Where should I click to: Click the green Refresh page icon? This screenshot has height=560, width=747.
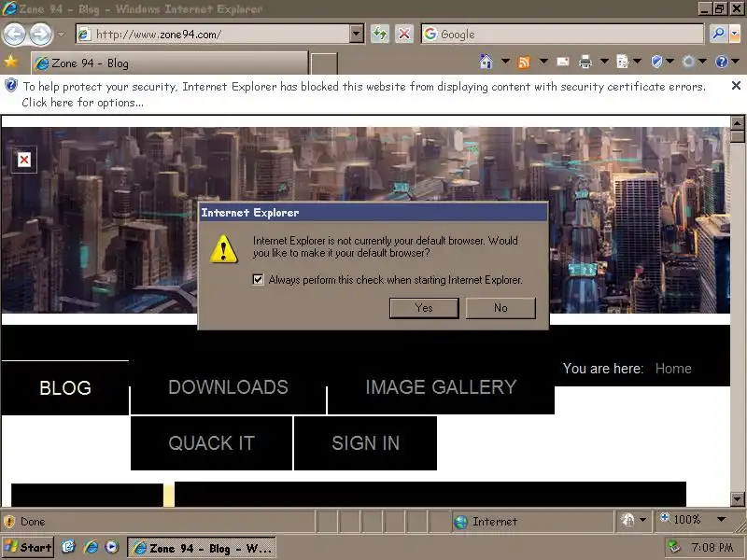[380, 35]
